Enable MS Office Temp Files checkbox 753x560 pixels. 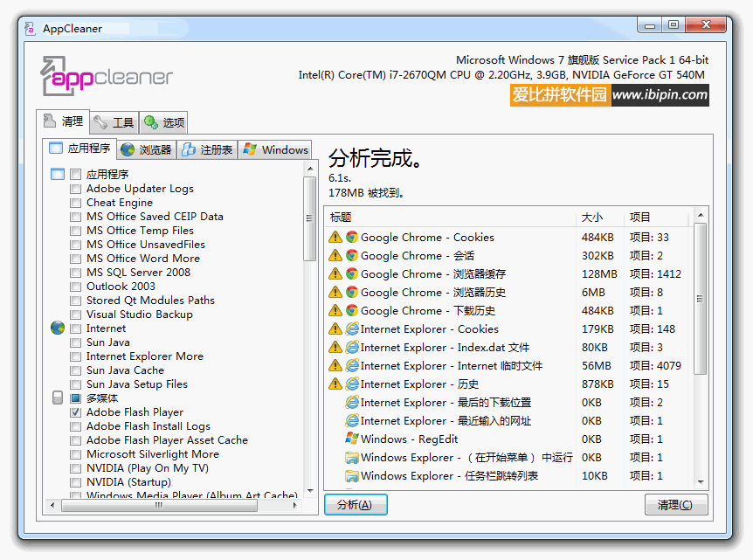[x=75, y=230]
